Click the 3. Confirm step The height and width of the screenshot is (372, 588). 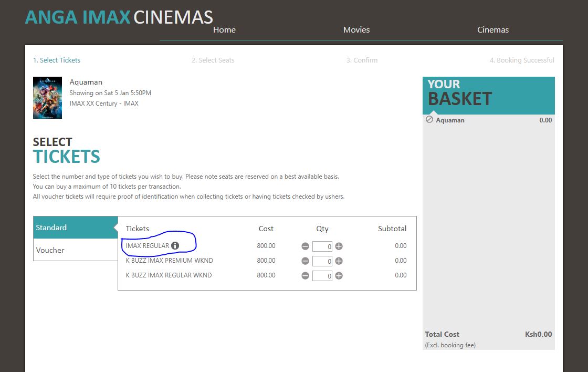point(362,60)
